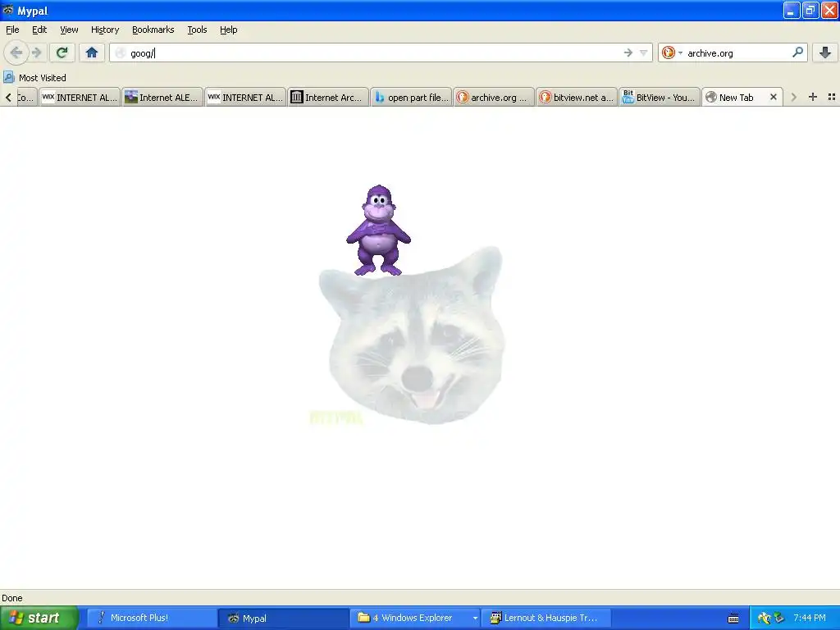This screenshot has width=840, height=630.
Task: Switch to Internet ALE... tab
Action: [x=163, y=97]
